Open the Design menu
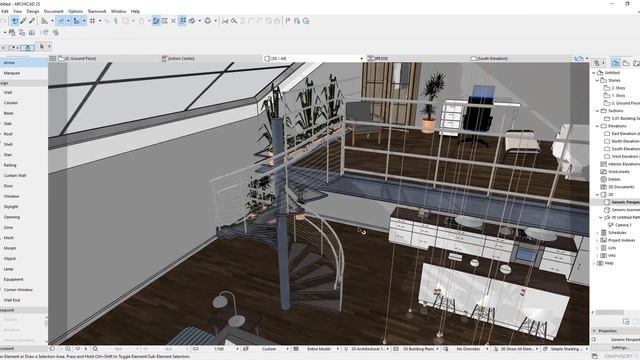The width and height of the screenshot is (640, 360). click(33, 11)
